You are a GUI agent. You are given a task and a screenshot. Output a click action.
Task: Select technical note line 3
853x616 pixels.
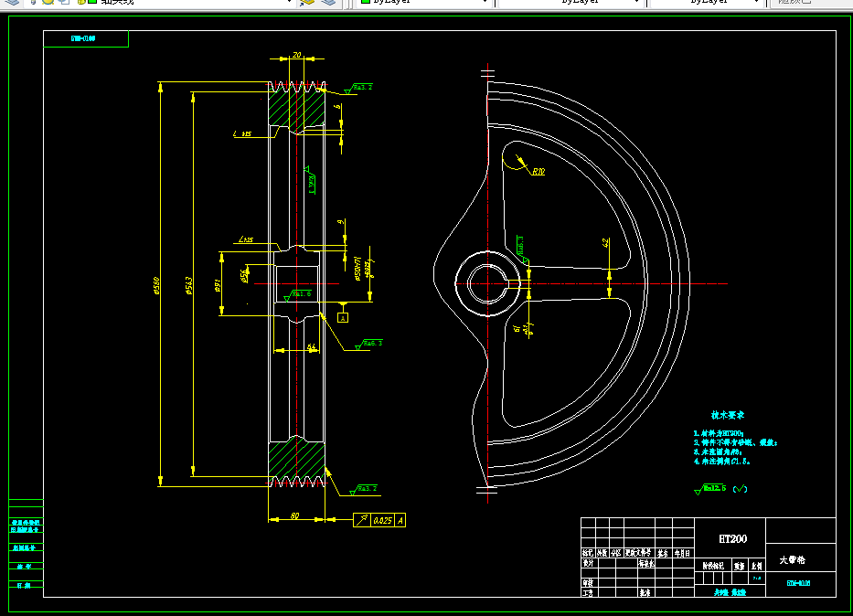coord(718,451)
